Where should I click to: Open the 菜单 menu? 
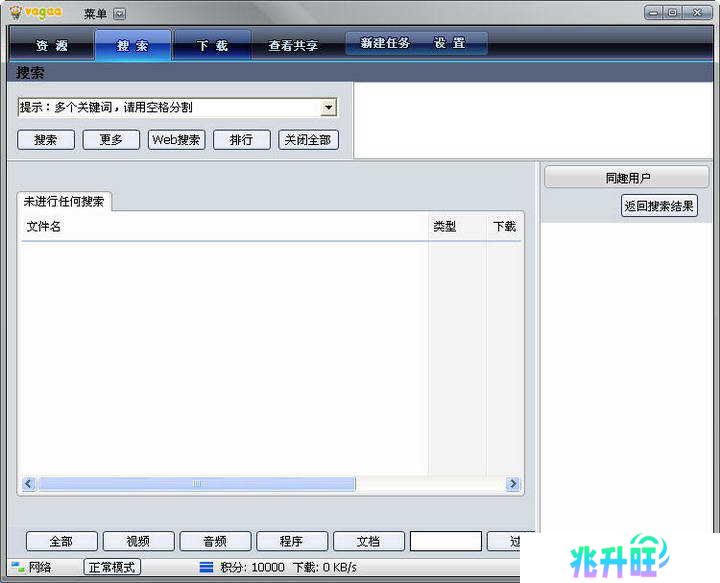click(95, 14)
